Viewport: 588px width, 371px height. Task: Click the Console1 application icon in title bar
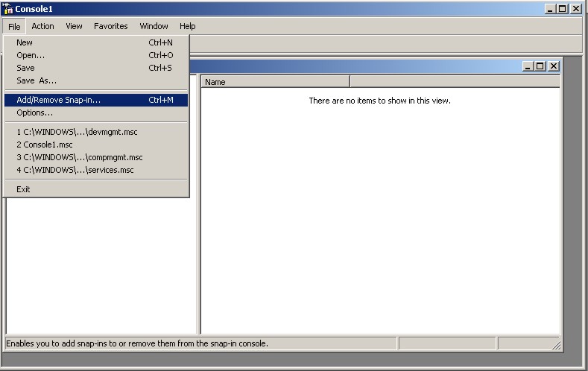pyautogui.click(x=8, y=9)
